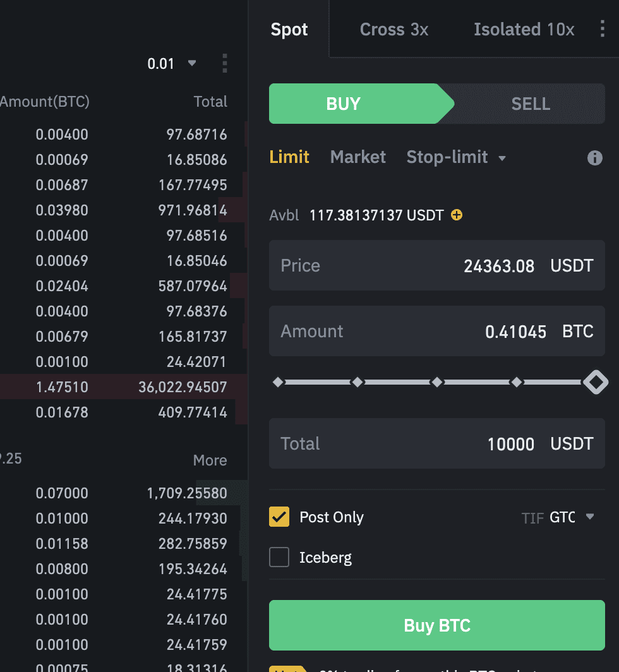Click the 25% slider diamond marker

pyautogui.click(x=358, y=382)
